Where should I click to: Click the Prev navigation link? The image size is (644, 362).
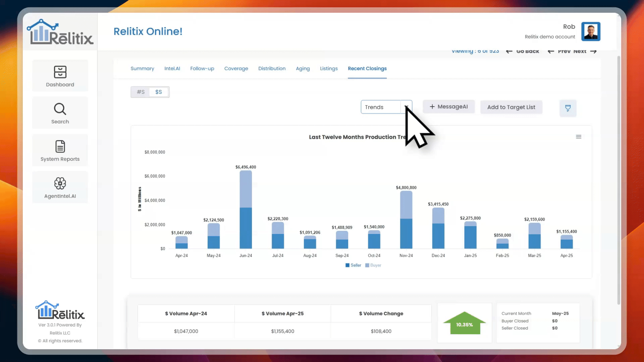pyautogui.click(x=564, y=51)
